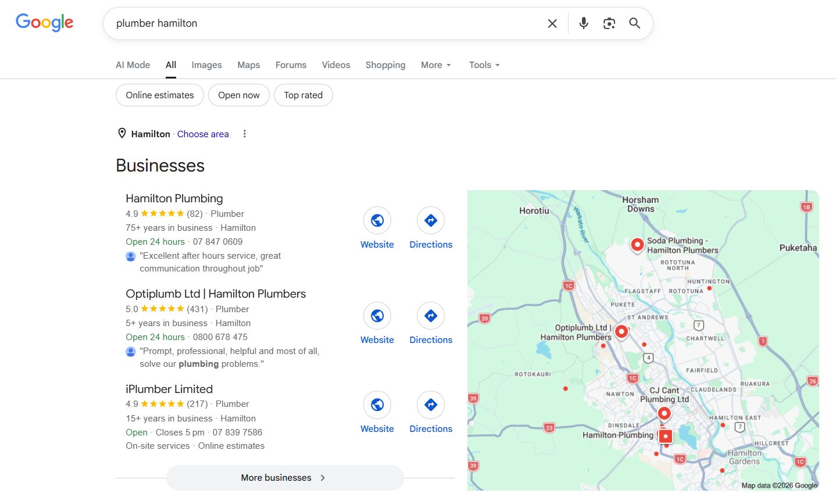This screenshot has width=836, height=504.
Task: Click Directions label for Optiplumb Ltd
Action: pyautogui.click(x=431, y=340)
